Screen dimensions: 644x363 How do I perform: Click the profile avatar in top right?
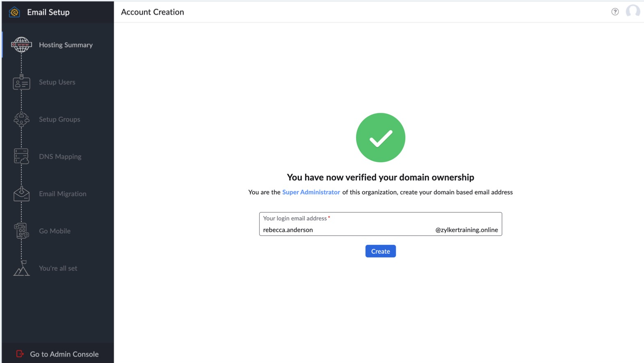click(x=633, y=11)
